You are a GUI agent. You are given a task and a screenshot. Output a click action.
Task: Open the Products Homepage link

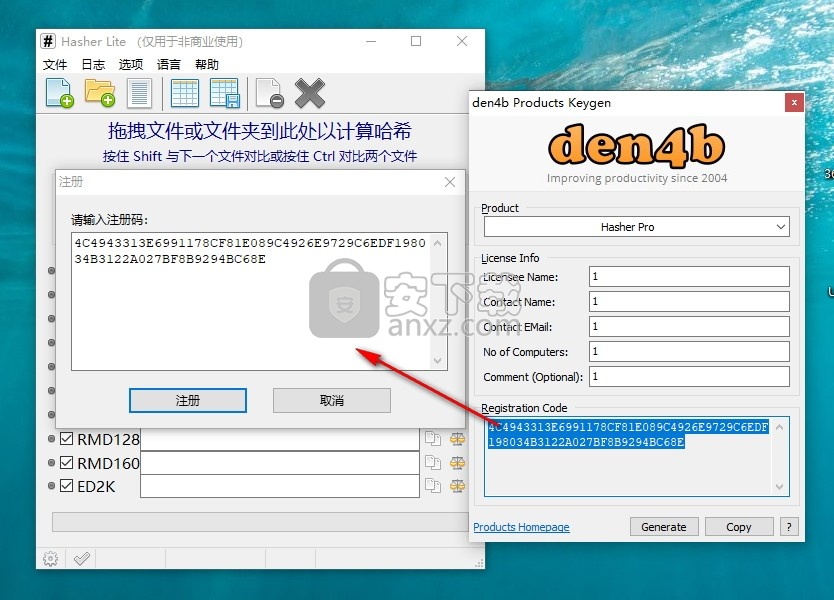click(521, 527)
